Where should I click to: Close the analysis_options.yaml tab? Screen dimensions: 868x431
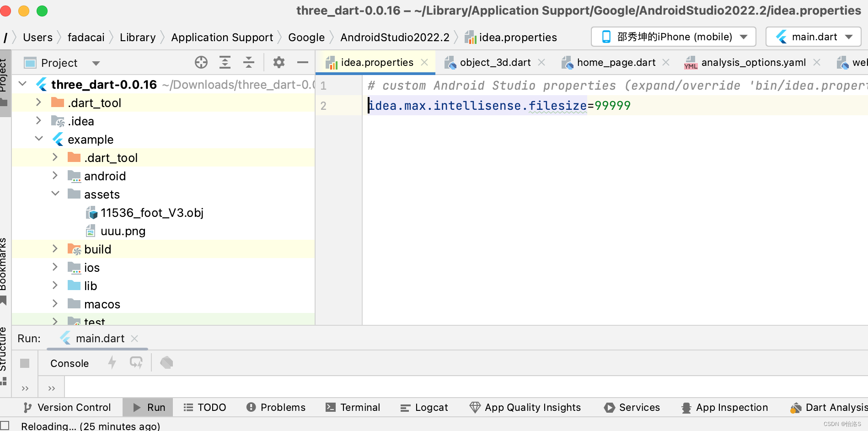coord(817,62)
